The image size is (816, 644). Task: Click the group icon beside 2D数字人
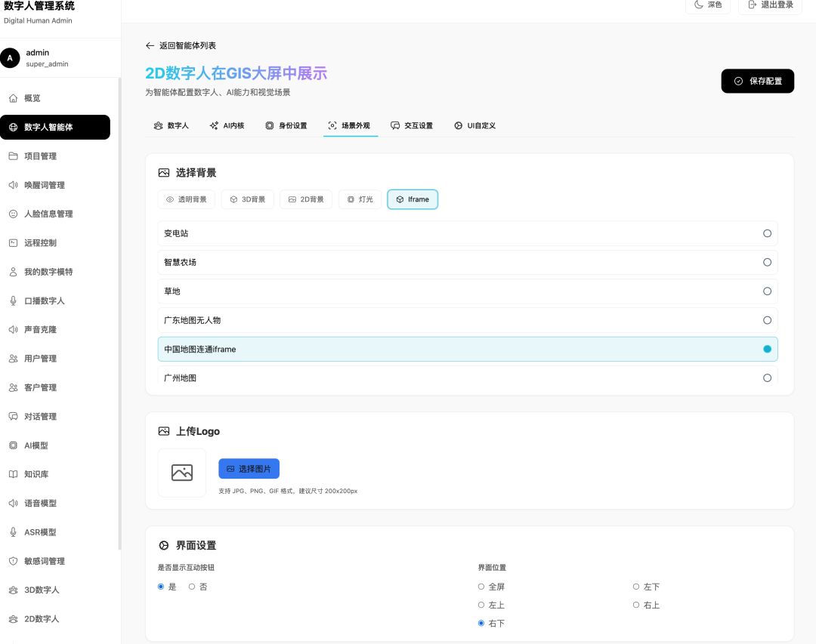14,619
